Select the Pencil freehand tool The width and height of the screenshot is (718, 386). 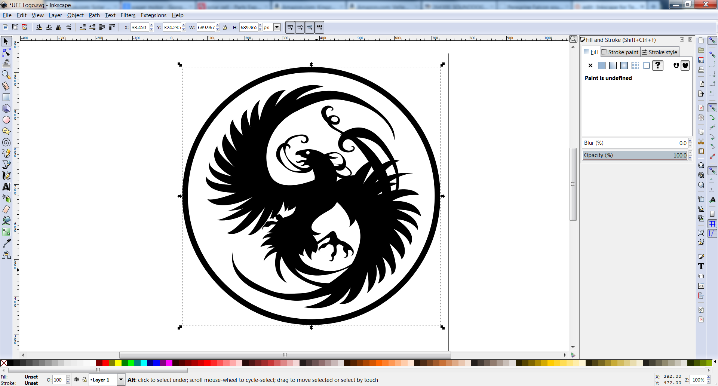click(6, 153)
